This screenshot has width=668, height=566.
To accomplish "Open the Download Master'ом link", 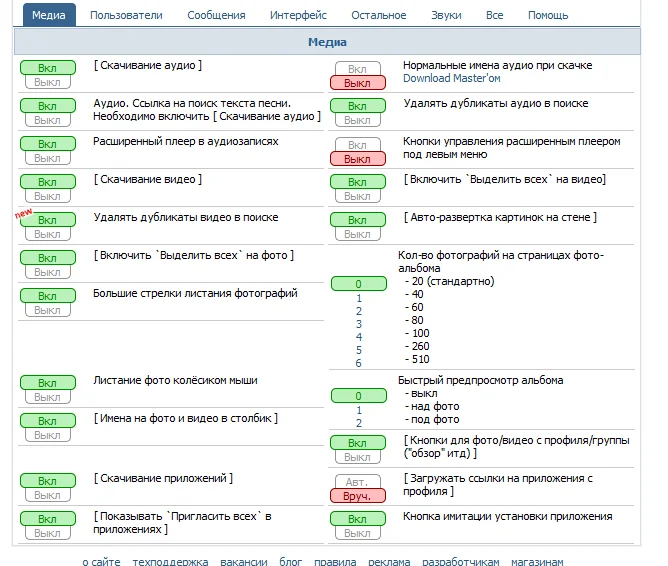I will [x=451, y=78].
